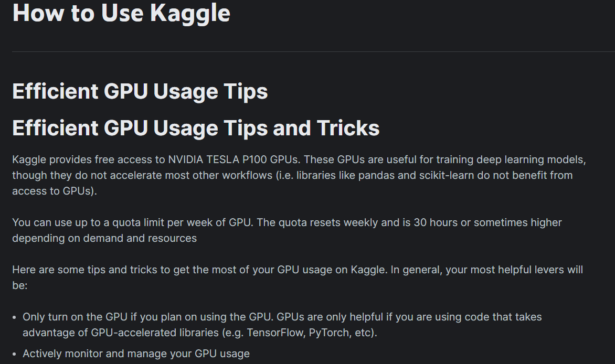615x364 pixels.
Task: Click the text 'access to GPUs).'
Action: (x=55, y=191)
